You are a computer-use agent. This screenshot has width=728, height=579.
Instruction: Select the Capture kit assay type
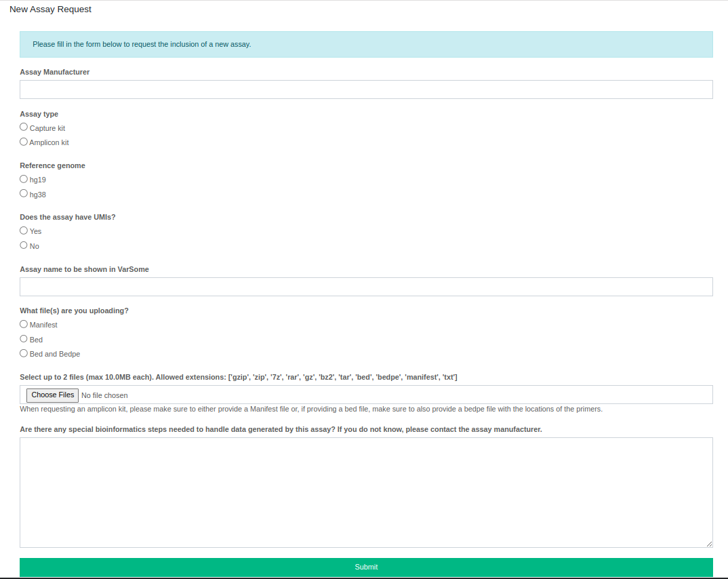(x=24, y=127)
